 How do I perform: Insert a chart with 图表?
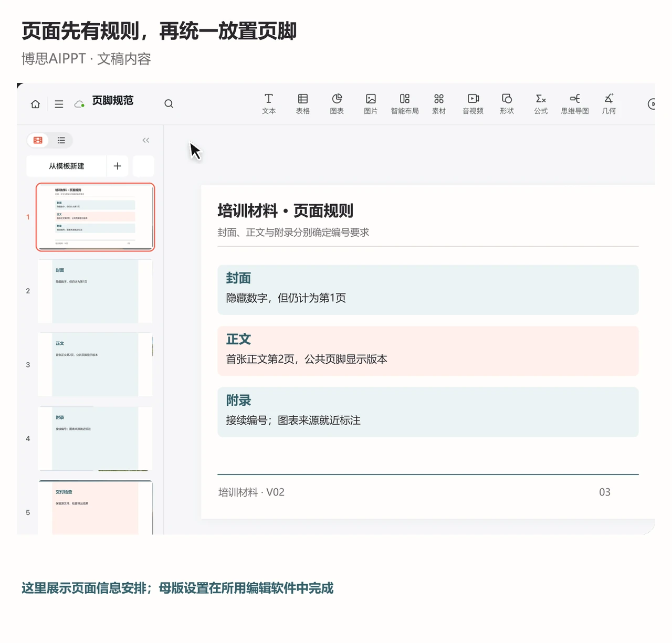337,104
